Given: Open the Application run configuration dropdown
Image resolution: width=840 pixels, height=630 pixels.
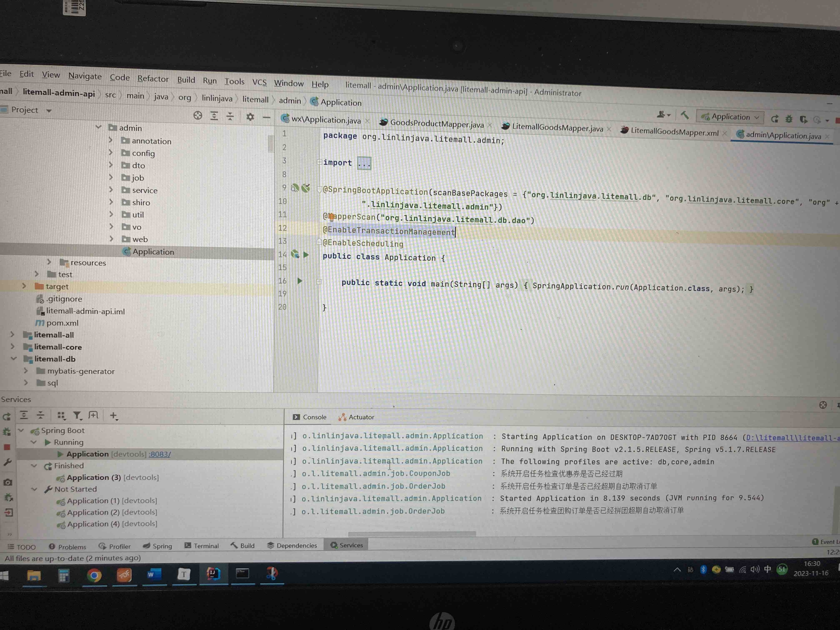Looking at the screenshot, I should [730, 117].
